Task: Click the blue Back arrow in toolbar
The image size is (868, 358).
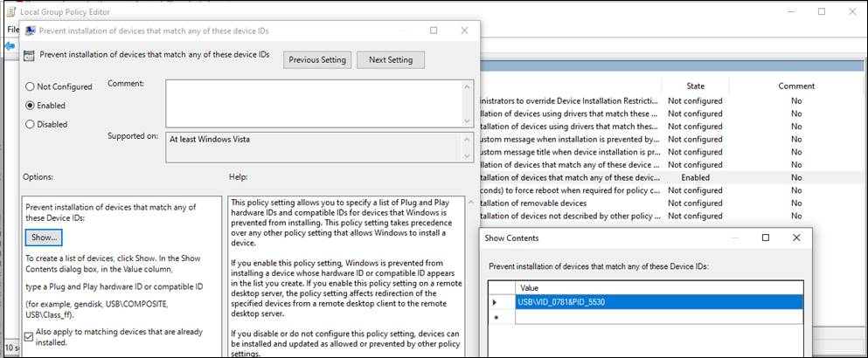Action: (x=10, y=45)
